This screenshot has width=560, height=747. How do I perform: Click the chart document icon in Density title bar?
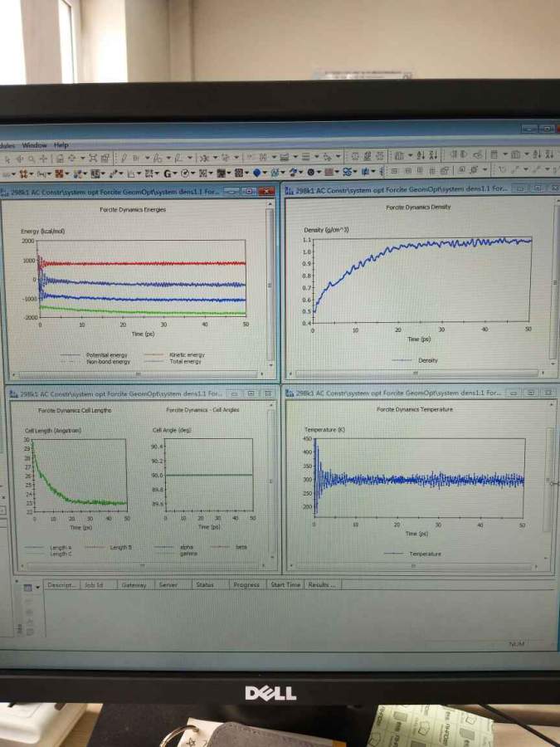[x=289, y=190]
